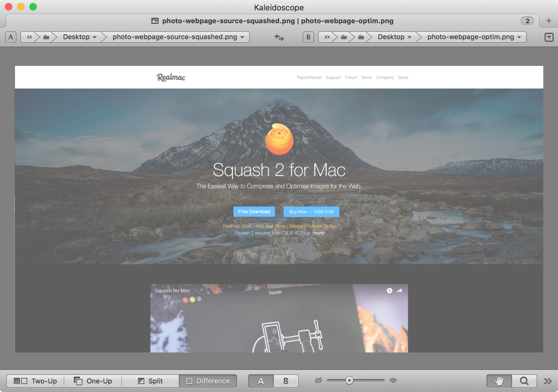The image size is (558, 392).
Task: Click the image file icon in tab title
Action: (155, 21)
